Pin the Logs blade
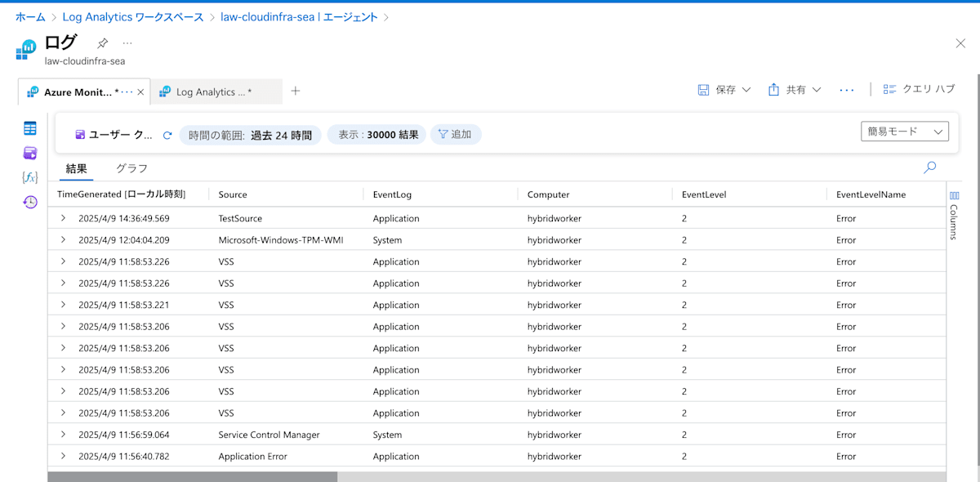Screen dimensions: 980x482 102,43
